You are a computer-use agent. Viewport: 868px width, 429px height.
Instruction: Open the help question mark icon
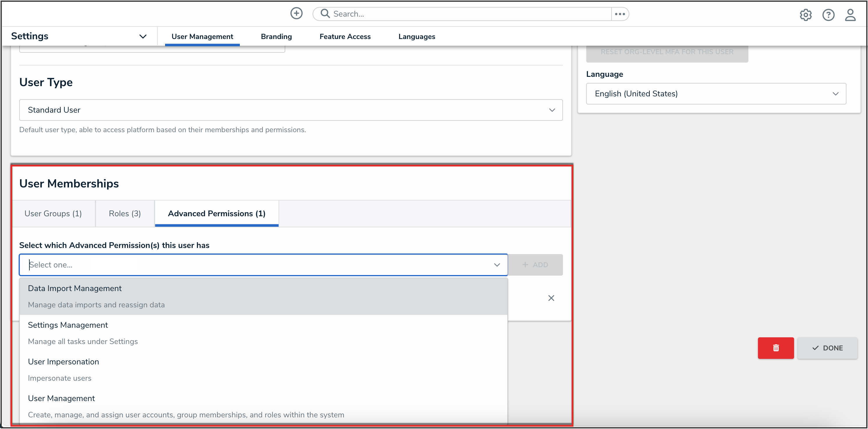(x=828, y=15)
